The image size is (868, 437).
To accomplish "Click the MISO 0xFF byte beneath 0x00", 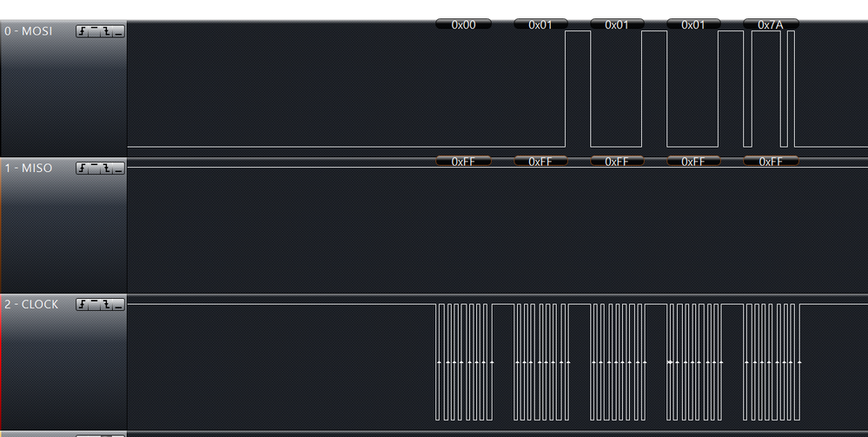I will tap(463, 162).
